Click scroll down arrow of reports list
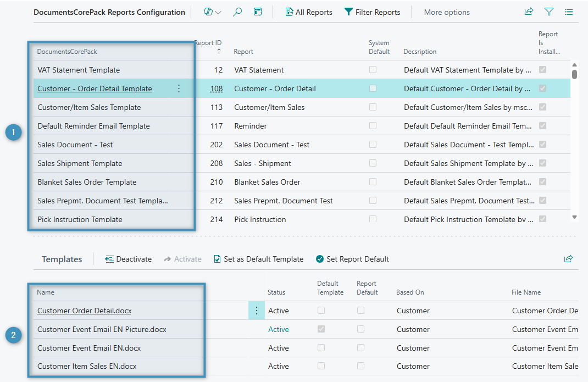Screen dimensions: 588x382 point(574,217)
